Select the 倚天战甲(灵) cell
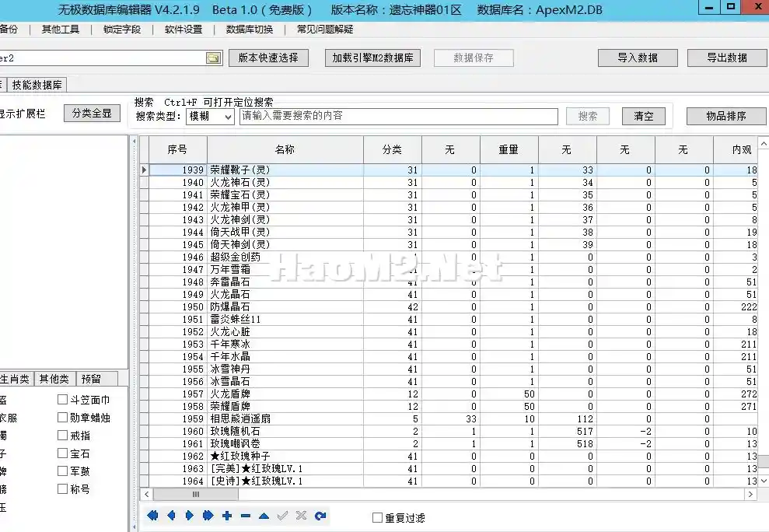 pos(285,232)
